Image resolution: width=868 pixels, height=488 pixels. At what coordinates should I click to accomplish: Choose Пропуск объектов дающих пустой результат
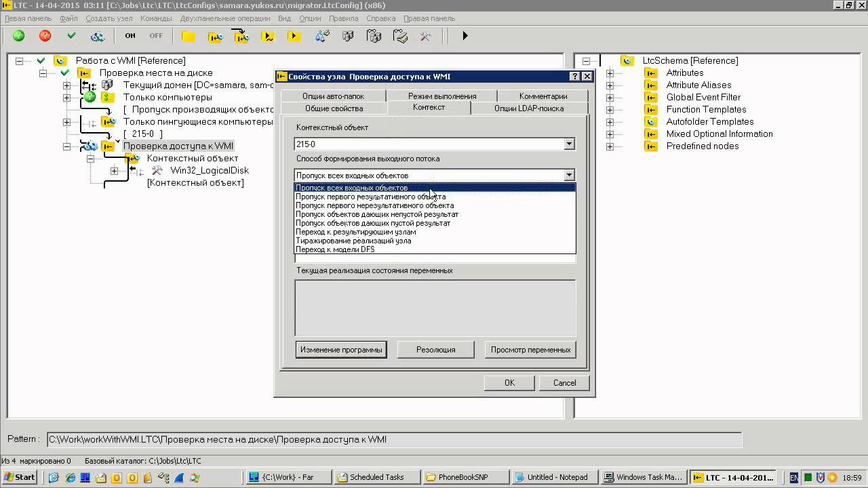pyautogui.click(x=435, y=223)
